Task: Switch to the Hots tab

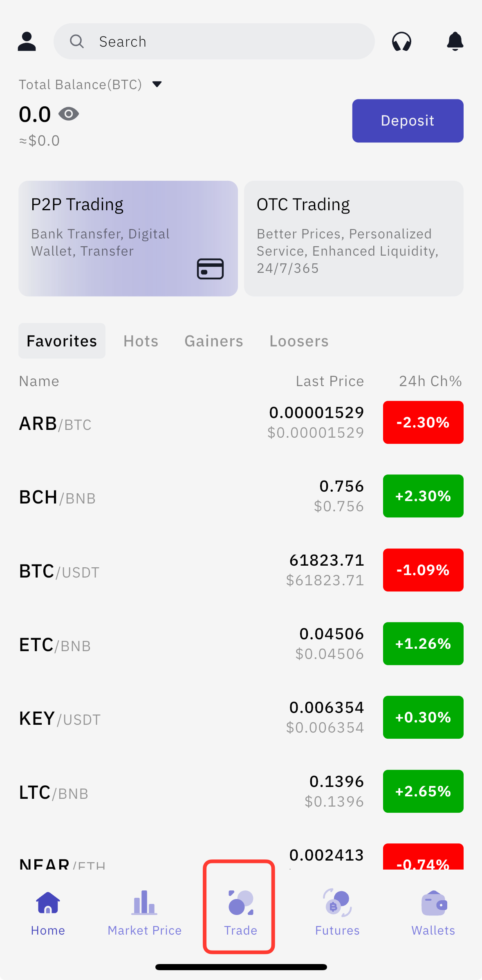Action: point(141,341)
